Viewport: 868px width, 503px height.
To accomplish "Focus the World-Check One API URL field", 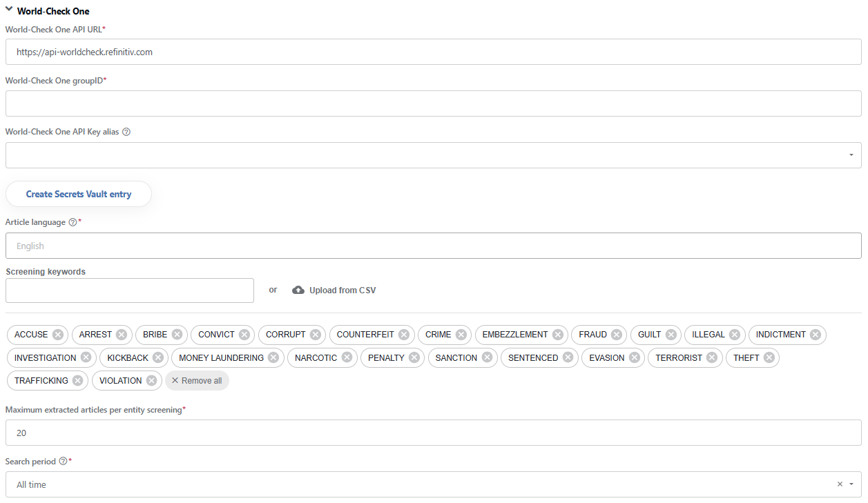I will [434, 52].
